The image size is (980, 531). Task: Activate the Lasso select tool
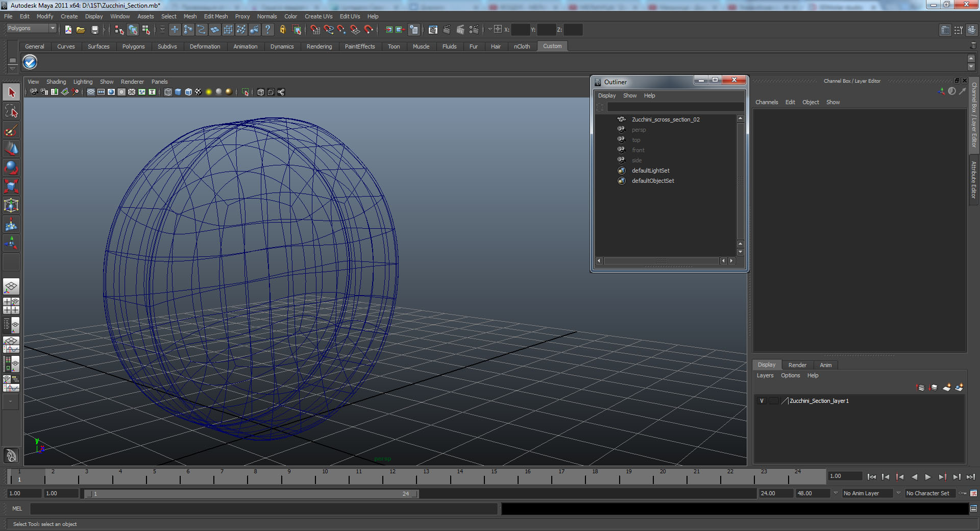(11, 111)
